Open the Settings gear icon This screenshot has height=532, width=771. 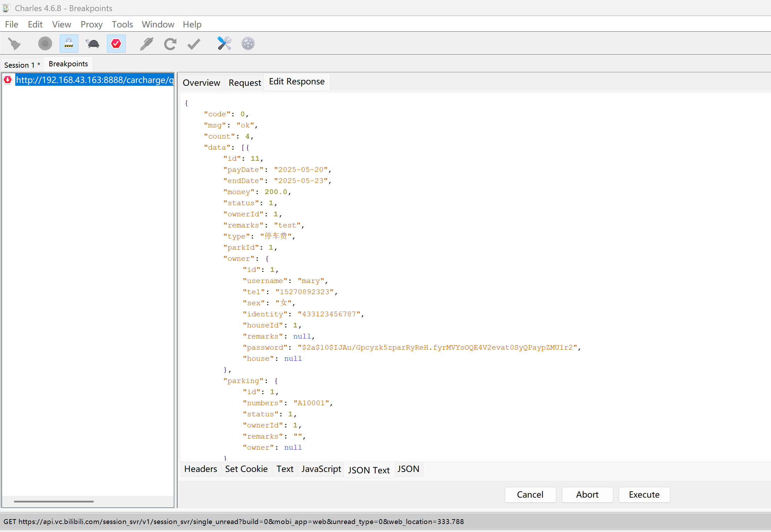point(248,44)
